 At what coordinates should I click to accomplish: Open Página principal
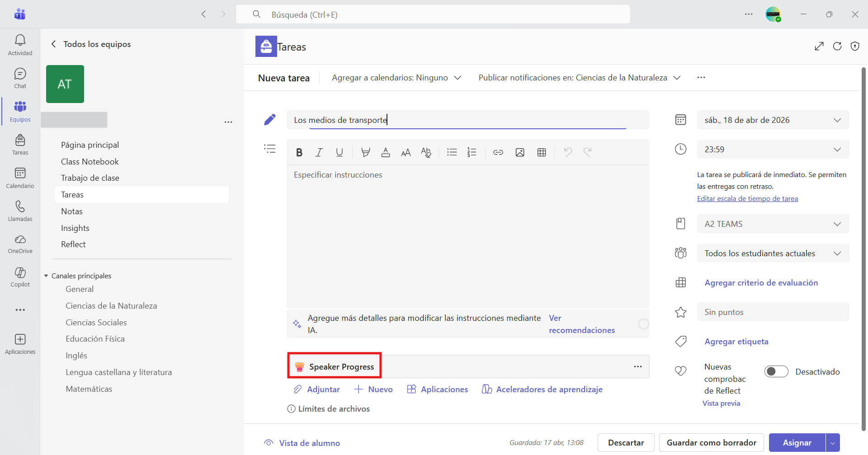coord(90,145)
